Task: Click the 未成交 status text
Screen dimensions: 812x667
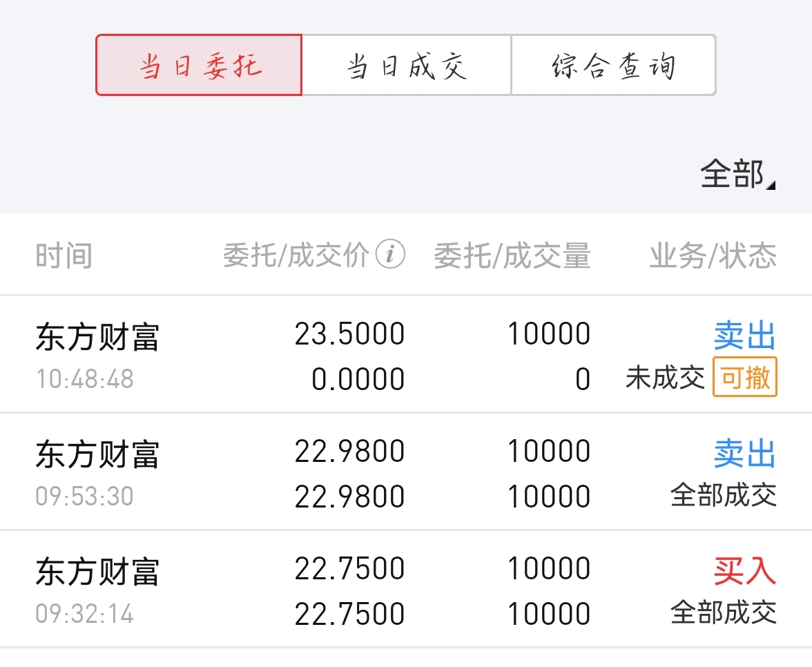Action: pyautogui.click(x=665, y=377)
